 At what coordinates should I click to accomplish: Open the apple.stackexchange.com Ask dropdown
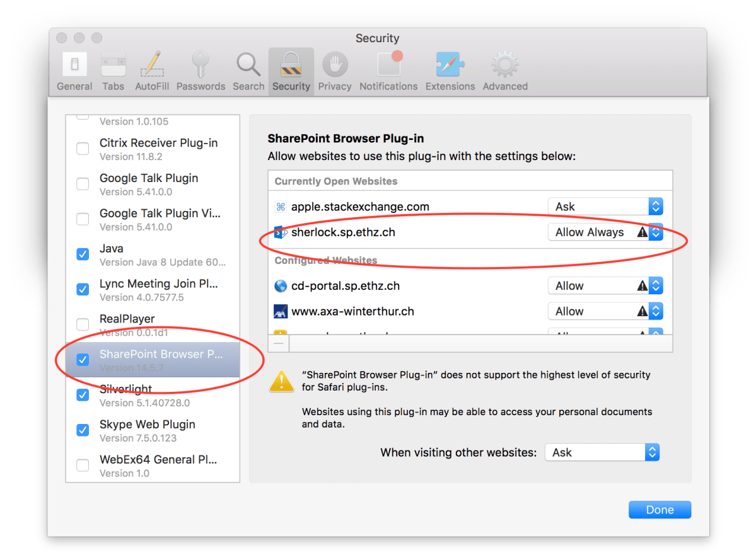coord(605,207)
